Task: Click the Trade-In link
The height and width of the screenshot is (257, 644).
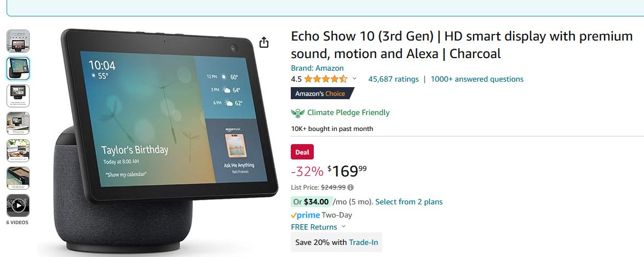Action: tap(363, 242)
